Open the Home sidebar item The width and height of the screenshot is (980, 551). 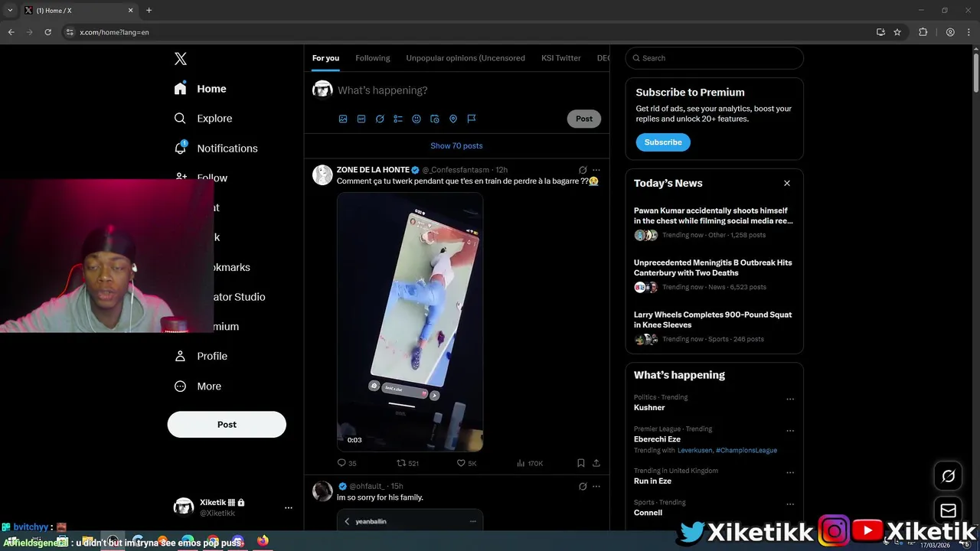[200, 89]
